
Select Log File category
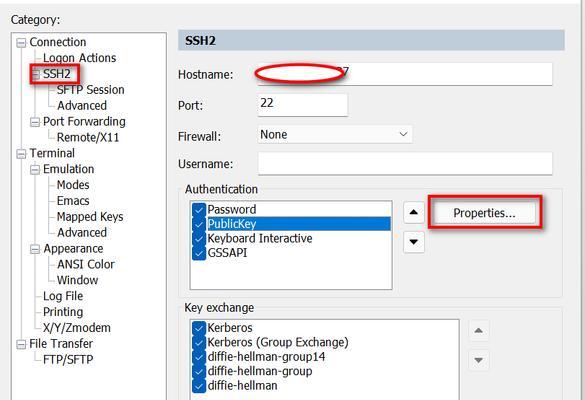pos(63,296)
